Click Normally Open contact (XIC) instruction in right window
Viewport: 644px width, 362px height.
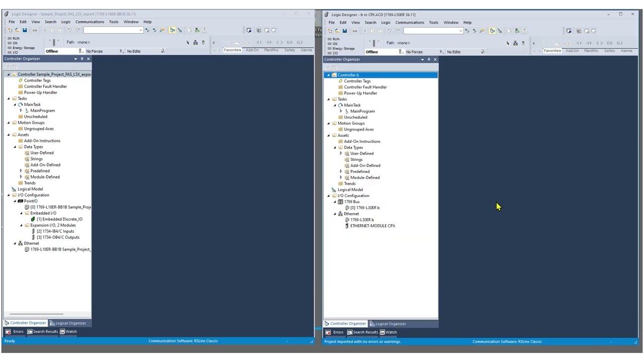click(x=579, y=43)
